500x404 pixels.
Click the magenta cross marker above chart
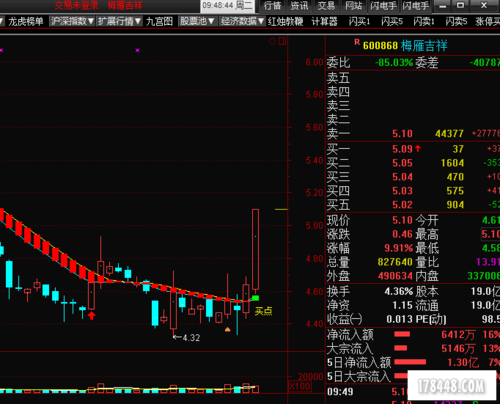click(137, 50)
